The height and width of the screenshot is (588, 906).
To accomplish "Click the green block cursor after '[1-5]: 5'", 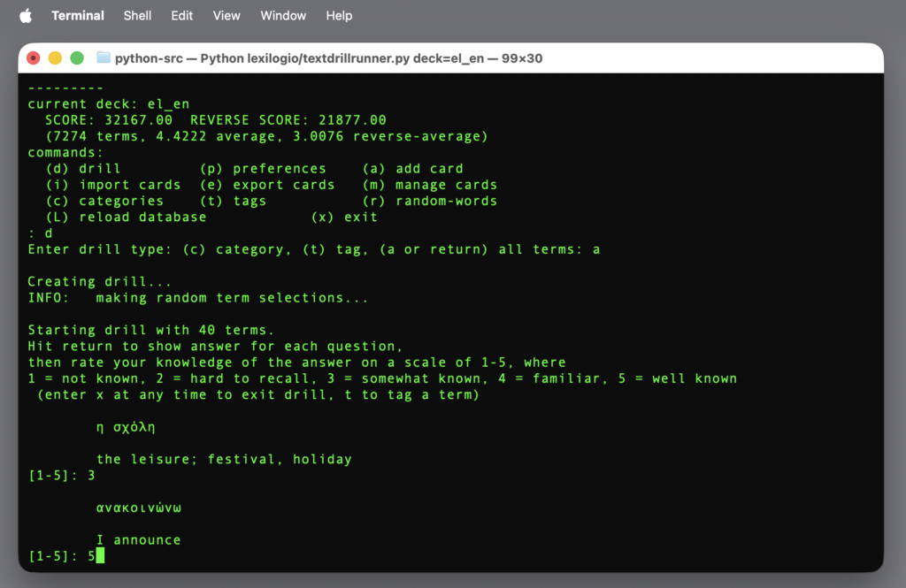I will tap(101, 556).
